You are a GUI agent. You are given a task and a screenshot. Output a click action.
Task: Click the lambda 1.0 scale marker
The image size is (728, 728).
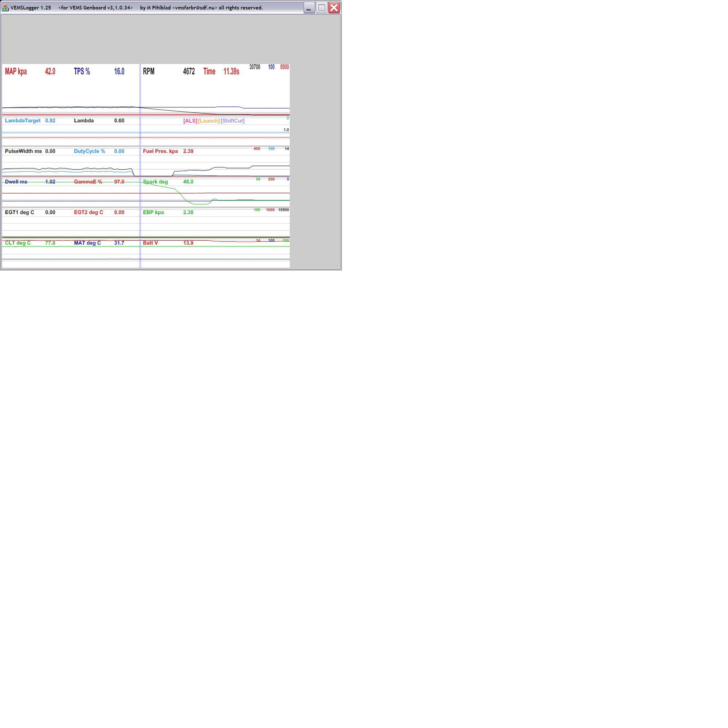(x=286, y=130)
